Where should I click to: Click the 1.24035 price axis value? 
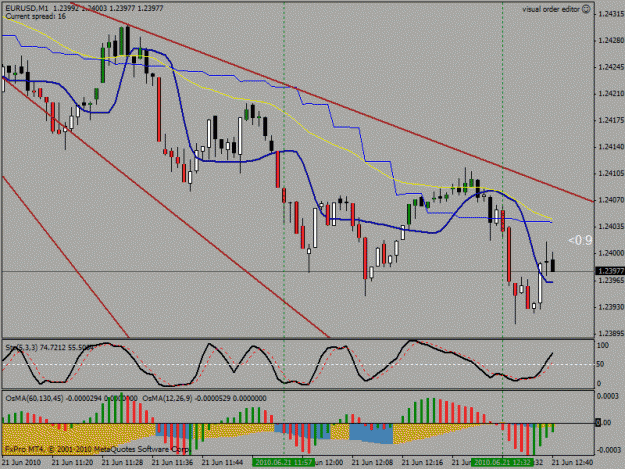coord(611,226)
